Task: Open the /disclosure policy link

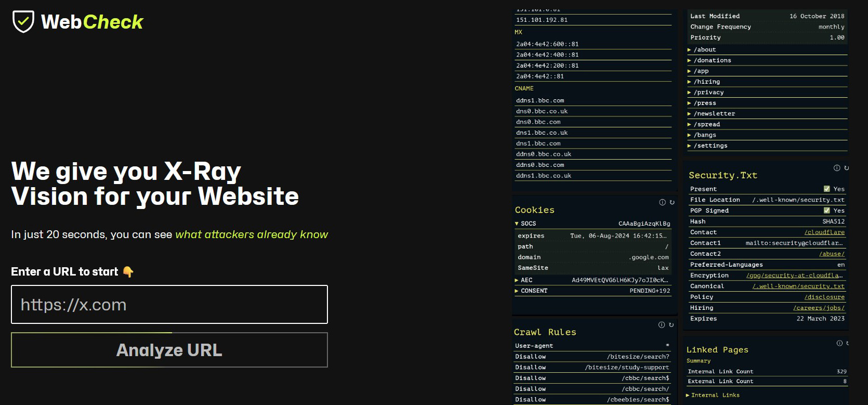Action: (x=824, y=297)
